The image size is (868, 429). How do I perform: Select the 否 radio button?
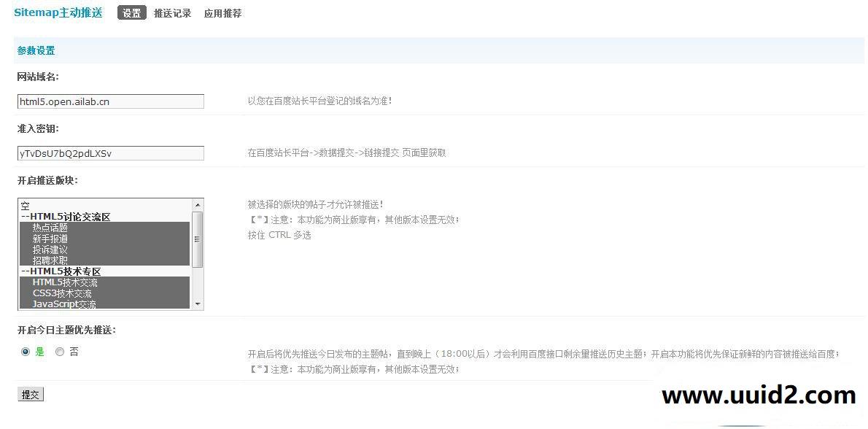(60, 352)
